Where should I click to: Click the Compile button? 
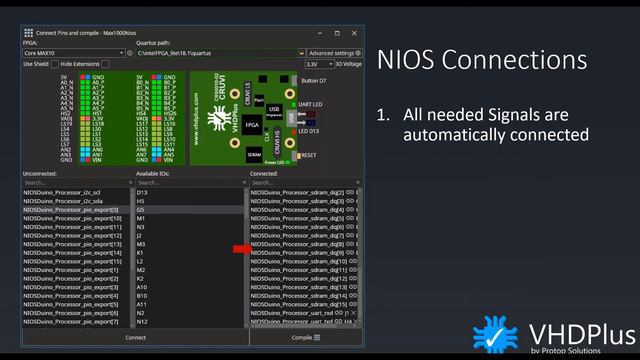306,338
